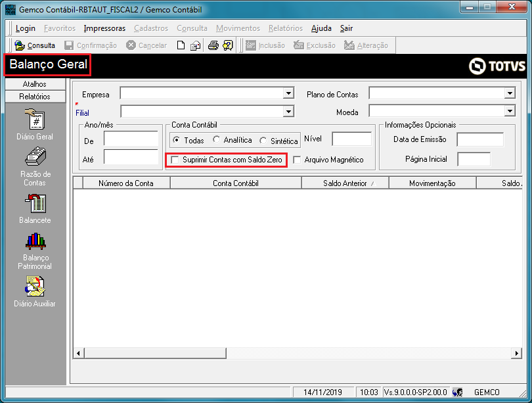Open the Diário Geral report icon

pos(35,119)
